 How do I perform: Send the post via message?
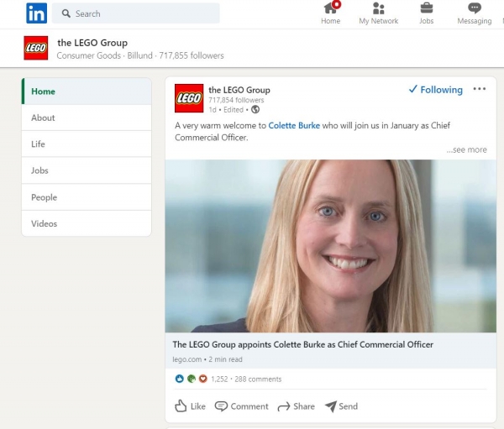pos(341,406)
